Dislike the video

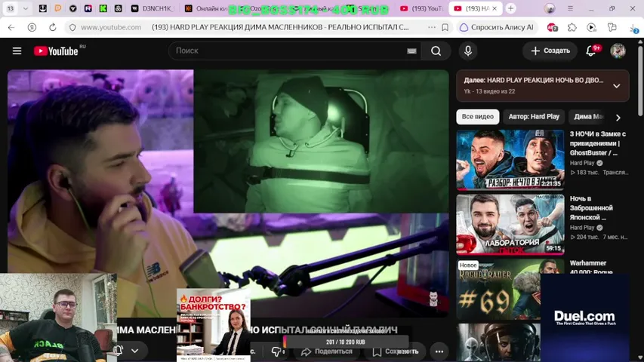point(277,351)
